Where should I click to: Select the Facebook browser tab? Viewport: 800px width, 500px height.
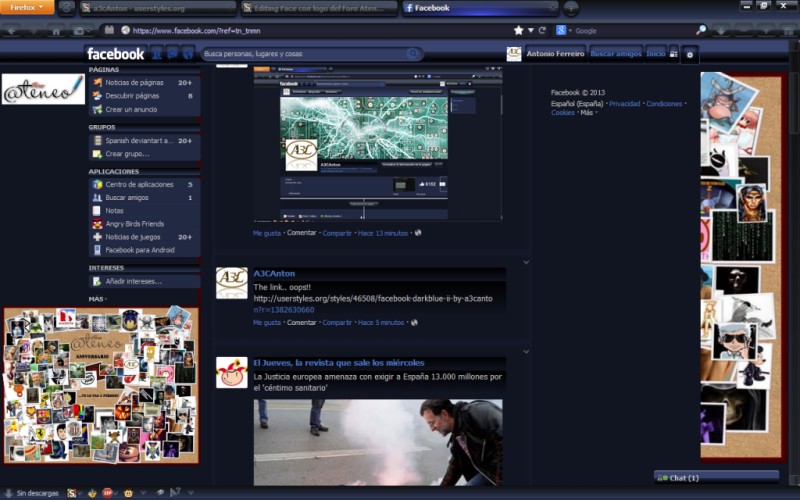(480, 8)
